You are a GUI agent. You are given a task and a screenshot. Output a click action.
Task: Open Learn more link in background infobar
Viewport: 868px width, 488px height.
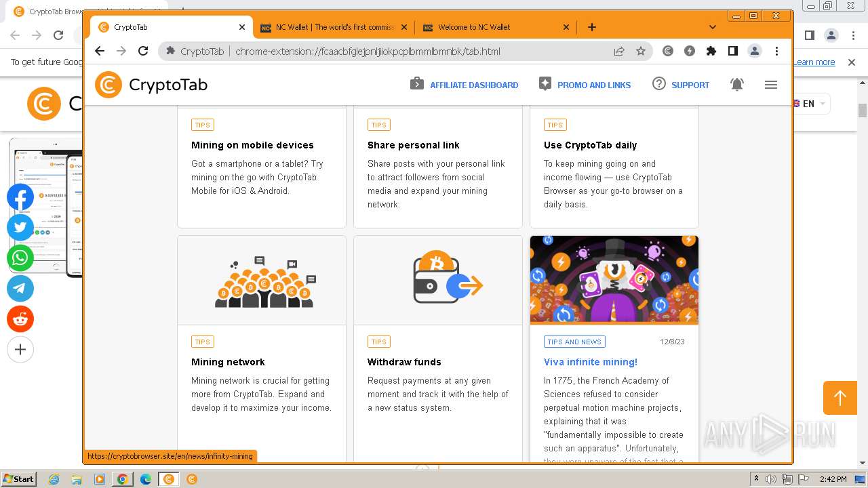coord(814,62)
